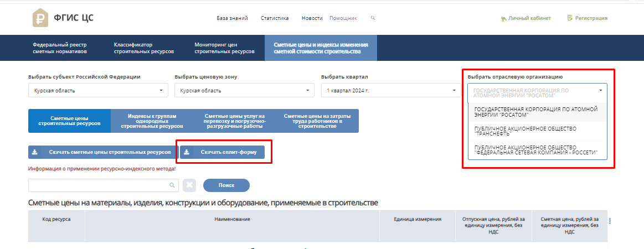Image resolution: width=644 pixels, height=249 pixels.
Task: Expand субъект Российской Федерации dropdown
Action: tap(98, 91)
